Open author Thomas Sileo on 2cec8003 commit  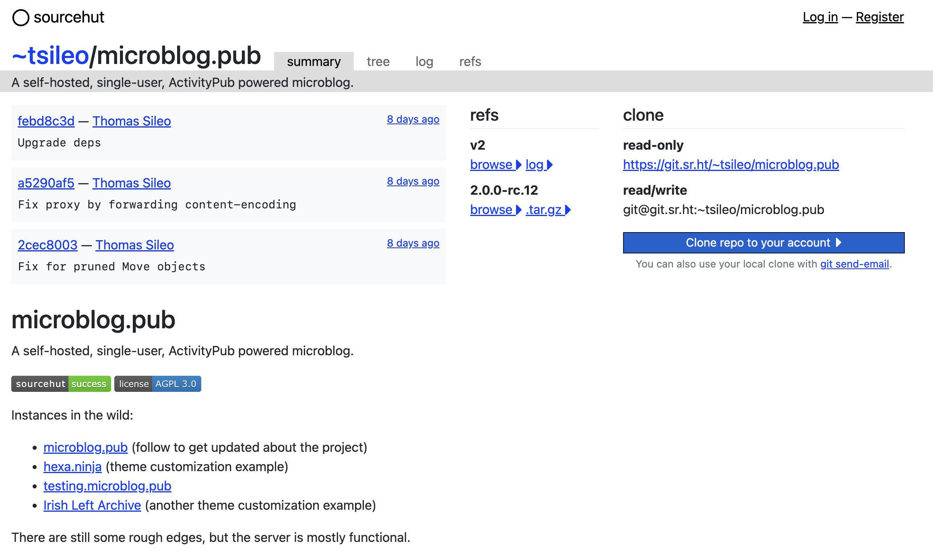point(134,245)
